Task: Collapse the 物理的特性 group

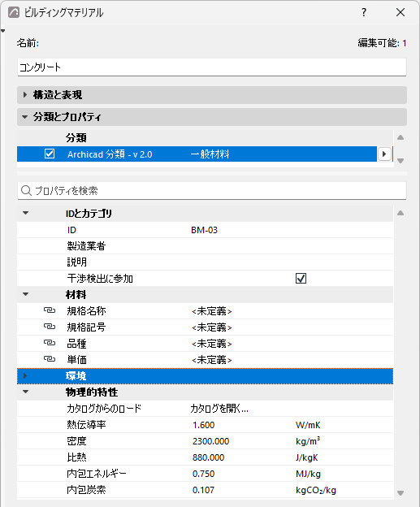Action: tap(25, 392)
